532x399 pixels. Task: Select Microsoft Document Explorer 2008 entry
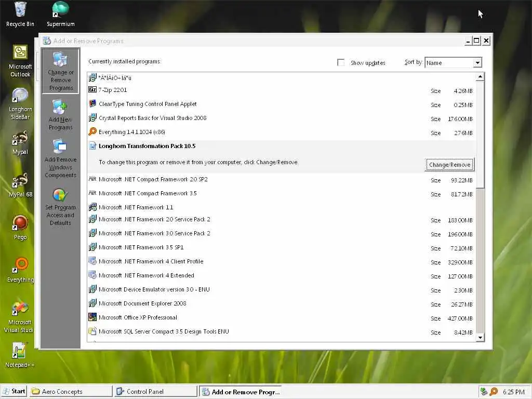point(281,303)
